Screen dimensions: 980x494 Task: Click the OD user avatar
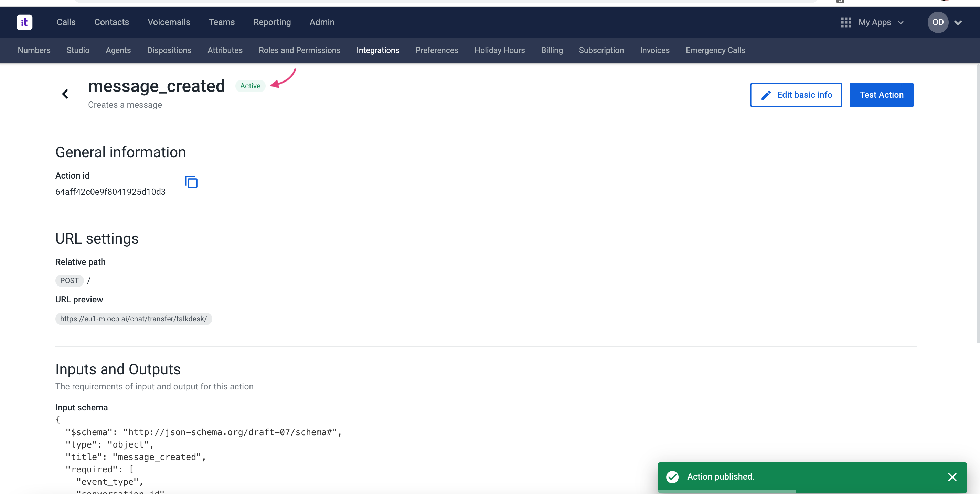click(x=937, y=22)
